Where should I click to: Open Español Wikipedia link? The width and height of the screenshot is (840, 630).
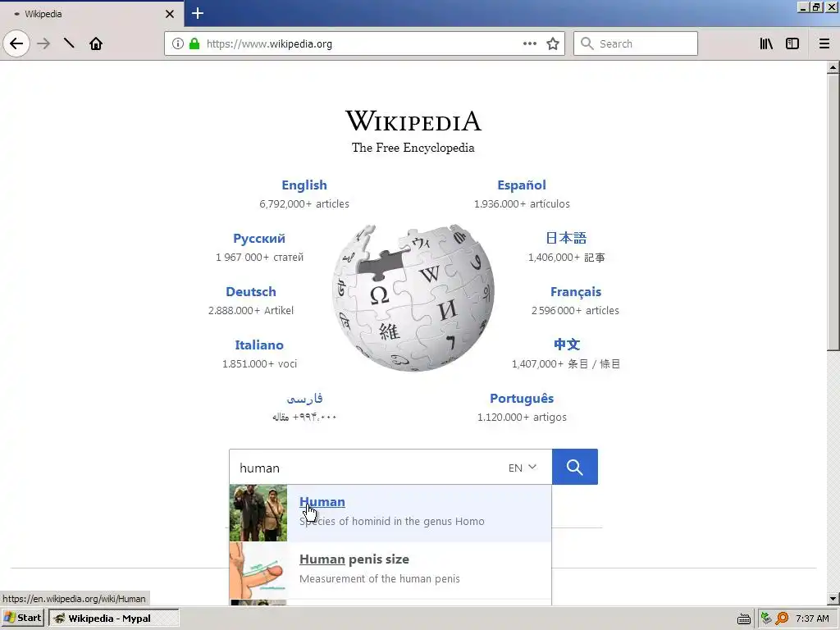pos(522,185)
